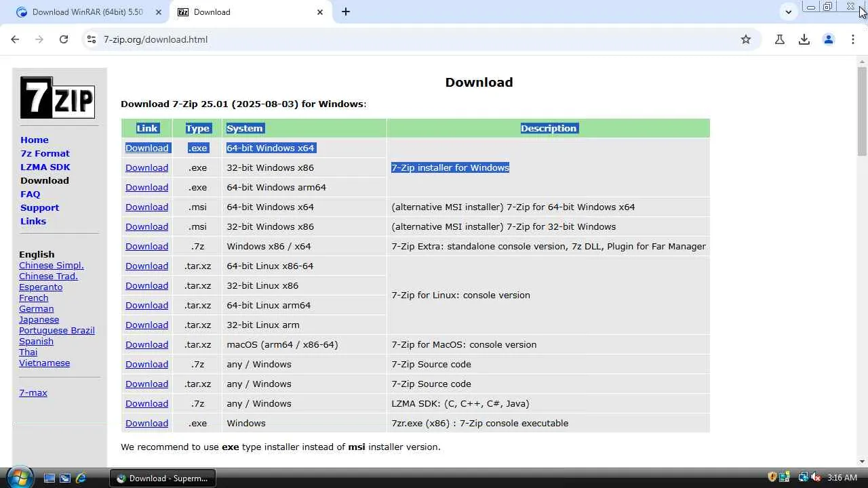Screen dimensions: 868x488
Task: Click the network icon in system tray
Action: tap(804, 478)
